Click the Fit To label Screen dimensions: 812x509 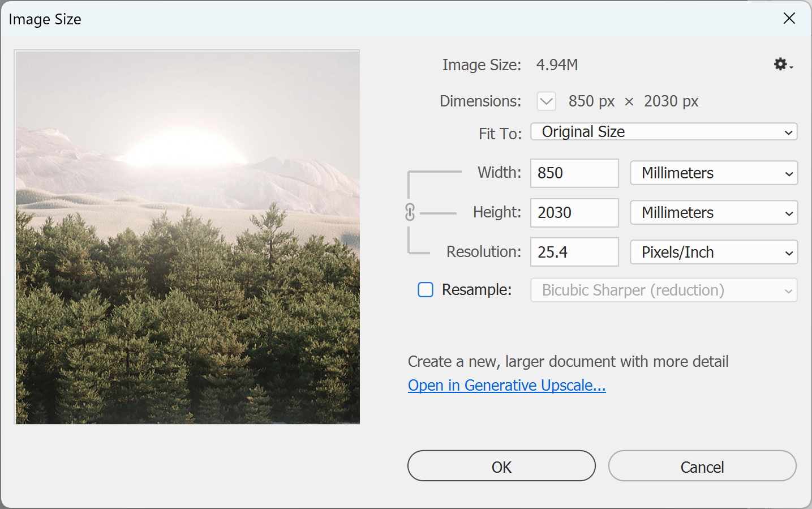[500, 134]
